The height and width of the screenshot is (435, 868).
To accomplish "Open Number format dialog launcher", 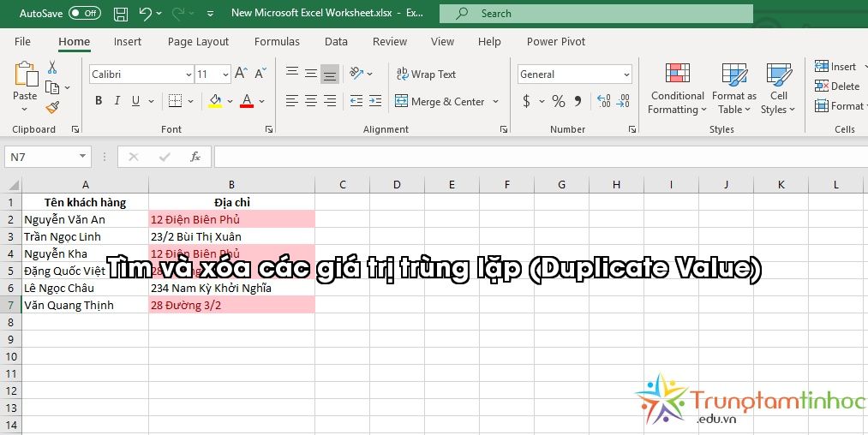I will [x=632, y=129].
